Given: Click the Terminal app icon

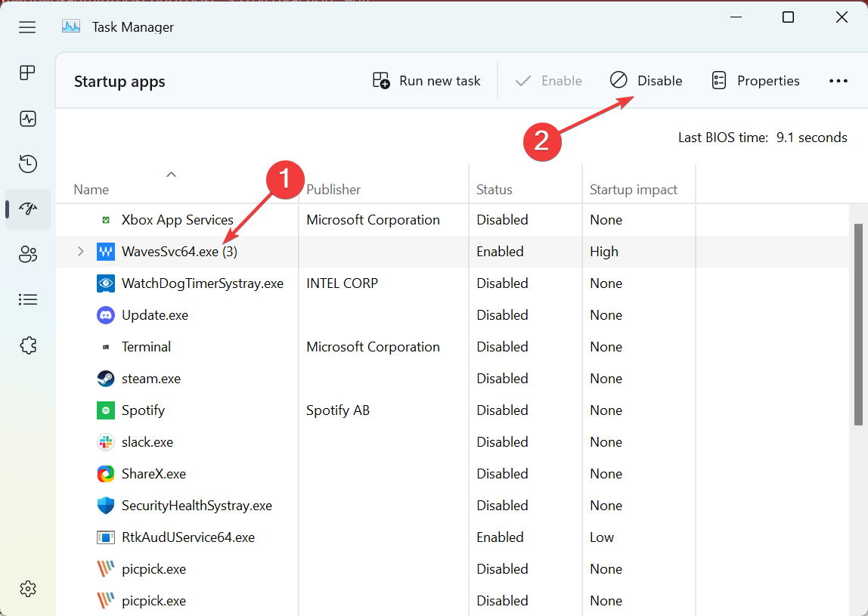Looking at the screenshot, I should [106, 347].
